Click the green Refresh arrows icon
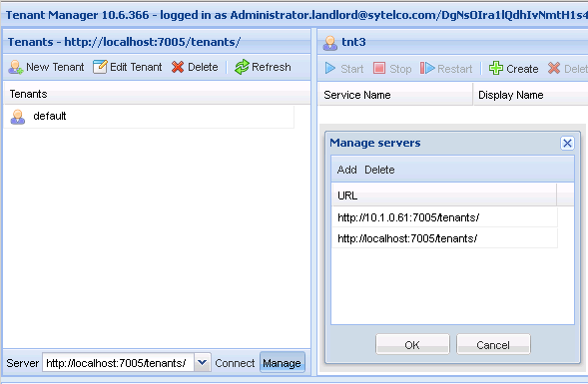The height and width of the screenshot is (384, 588). pyautogui.click(x=242, y=67)
